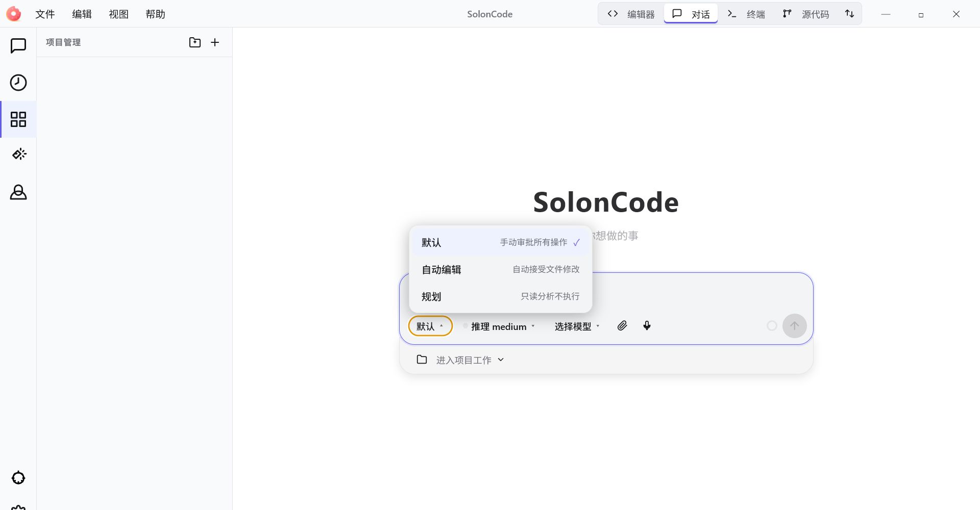
Task: Click the send arrow button
Action: (x=795, y=326)
